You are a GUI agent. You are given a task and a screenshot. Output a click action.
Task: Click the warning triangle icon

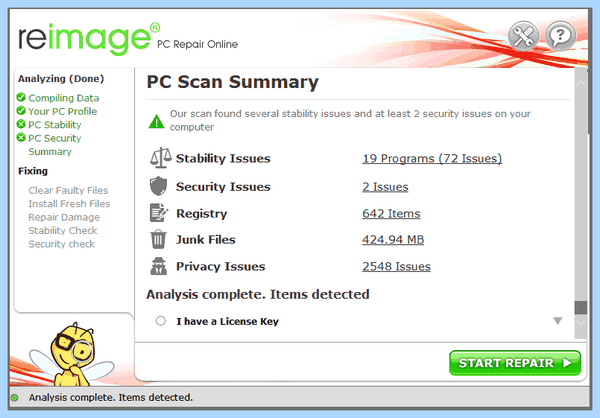pos(157,121)
